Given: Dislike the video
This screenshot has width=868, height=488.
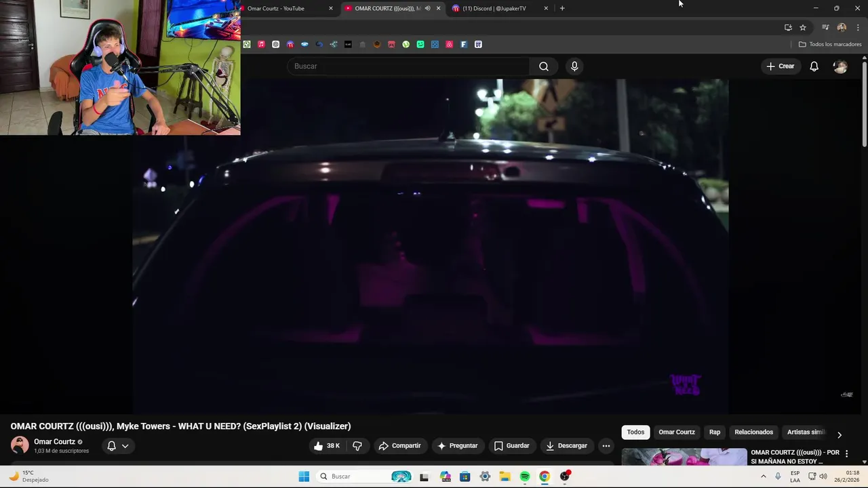Looking at the screenshot, I should pos(357,446).
